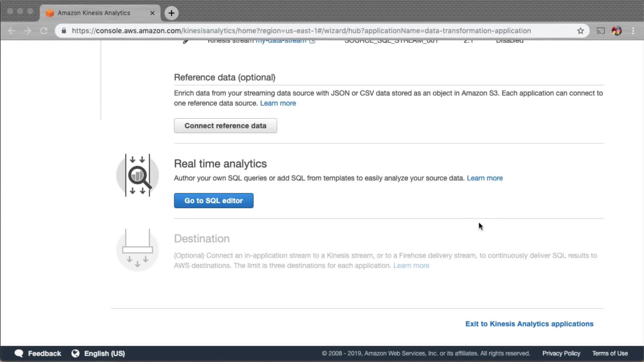Open Learn more link for real time analytics
The image size is (644, 362).
click(x=484, y=178)
